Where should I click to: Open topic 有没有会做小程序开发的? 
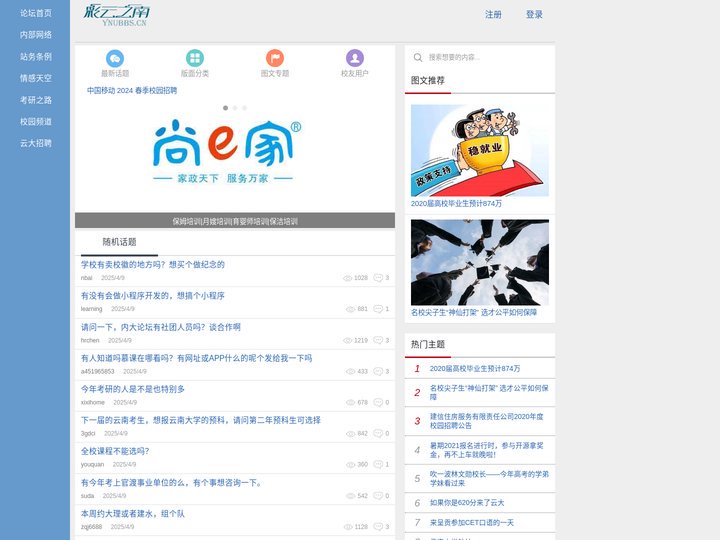pyautogui.click(x=152, y=296)
